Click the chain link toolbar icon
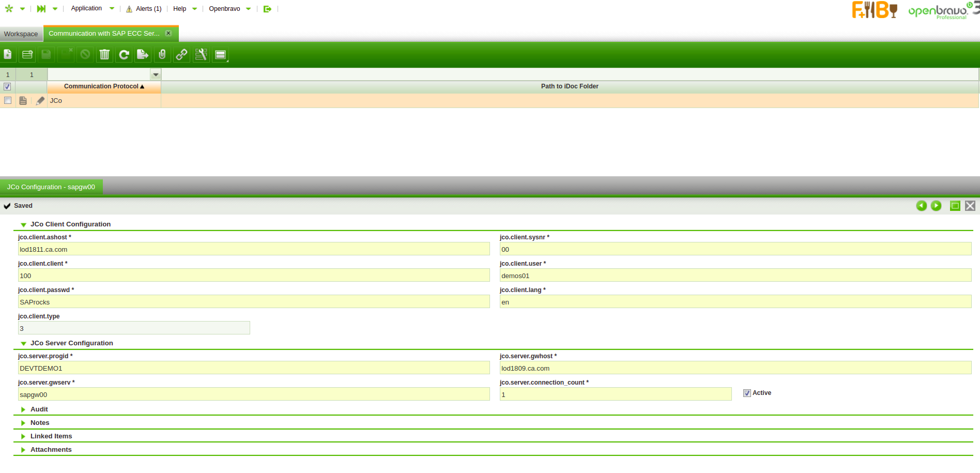Image resolution: width=980 pixels, height=473 pixels. pos(181,54)
